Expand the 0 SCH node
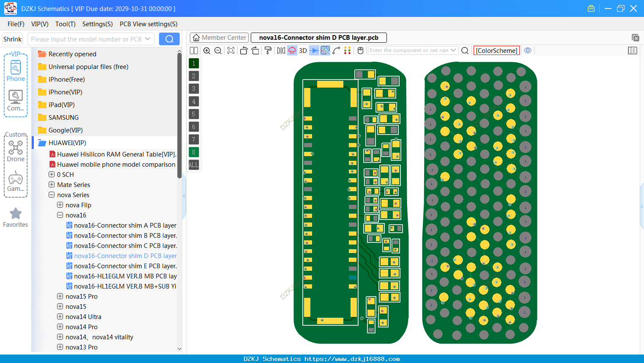644x363 pixels. (x=52, y=174)
